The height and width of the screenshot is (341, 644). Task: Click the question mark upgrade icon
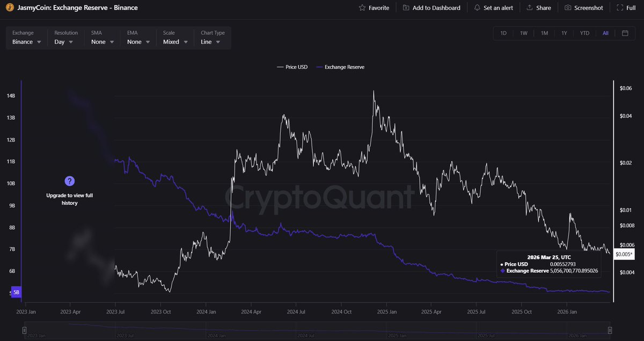(69, 182)
